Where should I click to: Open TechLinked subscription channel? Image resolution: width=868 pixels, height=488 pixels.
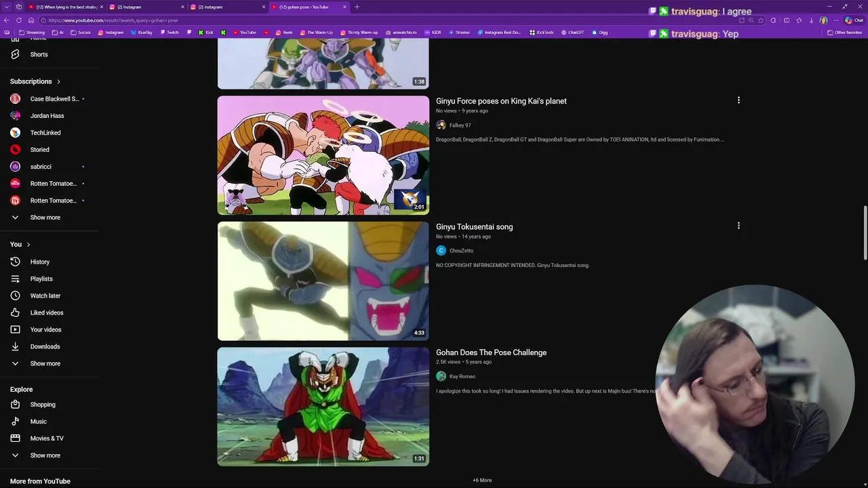click(x=45, y=133)
